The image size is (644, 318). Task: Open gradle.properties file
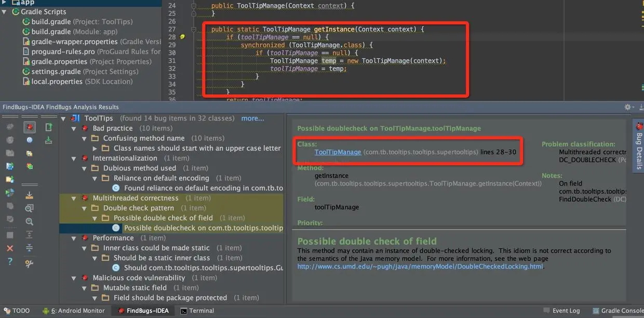click(87, 61)
